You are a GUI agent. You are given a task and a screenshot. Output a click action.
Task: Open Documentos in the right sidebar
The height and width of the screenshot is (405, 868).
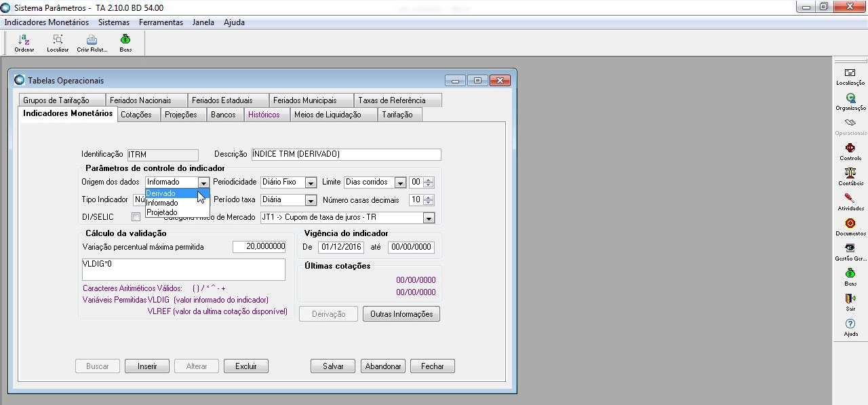[x=850, y=227]
